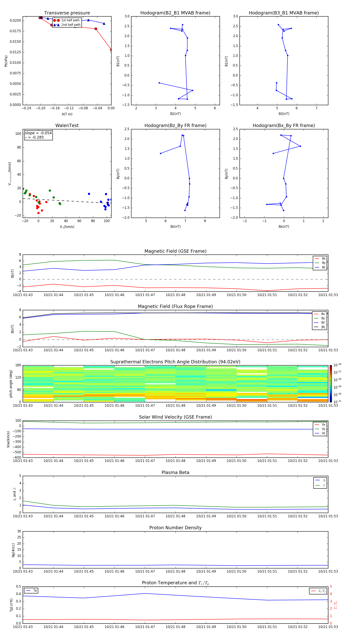The image size is (351, 644).
Task: Click the Proton Number Density plot title
Action: click(175, 528)
